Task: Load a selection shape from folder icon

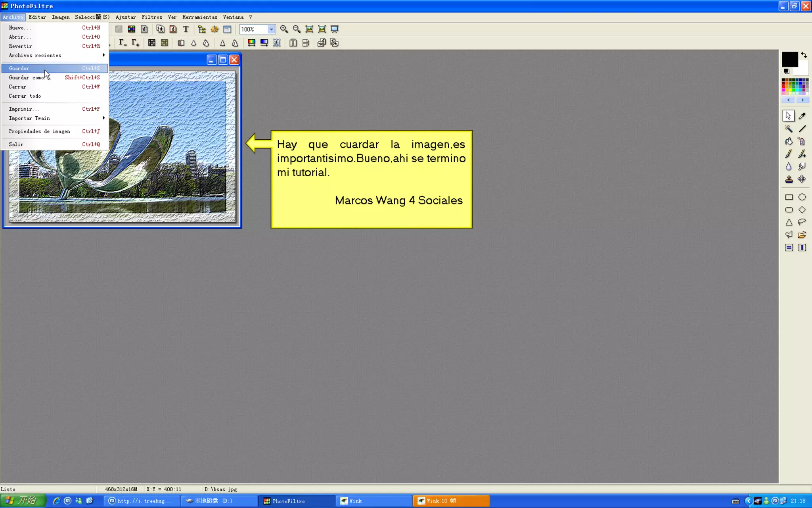Action: point(802,235)
